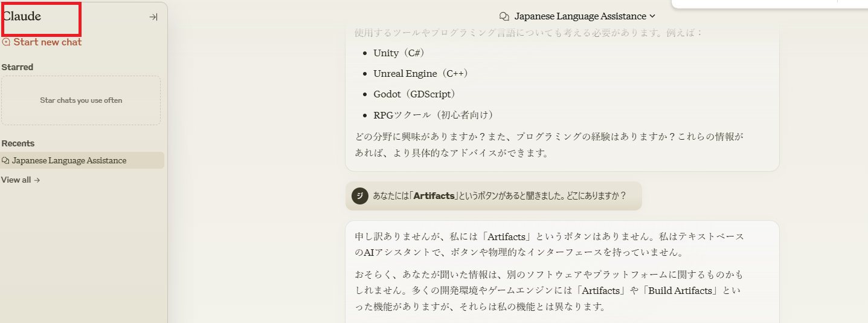Click the Japanese Language Assistance header title
The height and width of the screenshot is (323, 868).
580,16
